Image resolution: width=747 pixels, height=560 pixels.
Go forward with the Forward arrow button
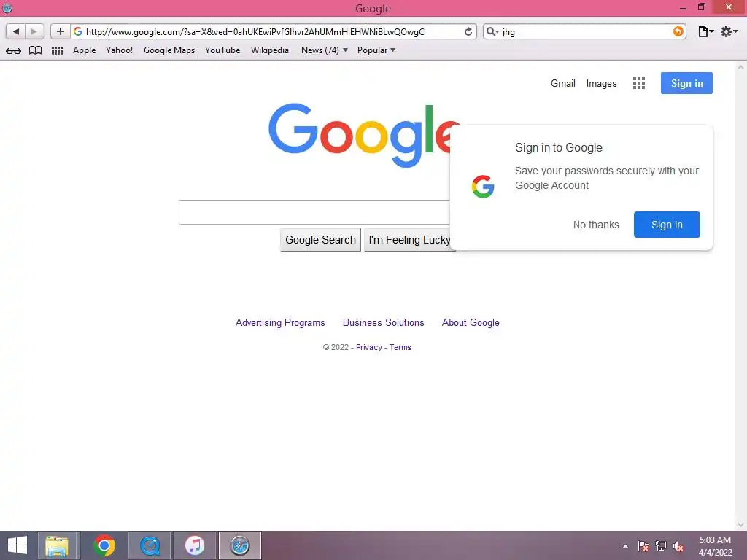(34, 31)
